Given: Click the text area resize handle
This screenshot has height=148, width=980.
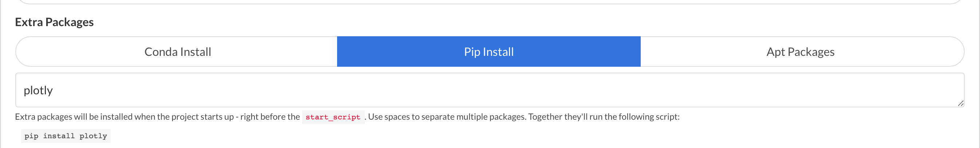Looking at the screenshot, I should coord(961,103).
